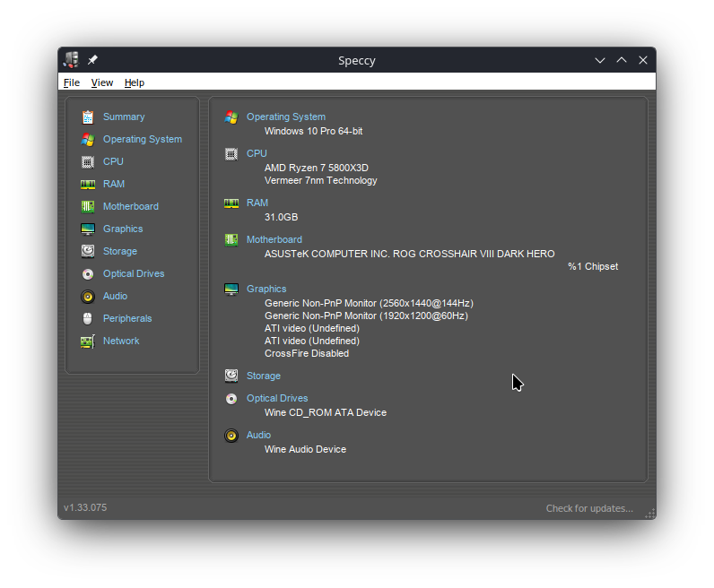Click the Operating System Windows flag sidebar icon

(x=88, y=139)
